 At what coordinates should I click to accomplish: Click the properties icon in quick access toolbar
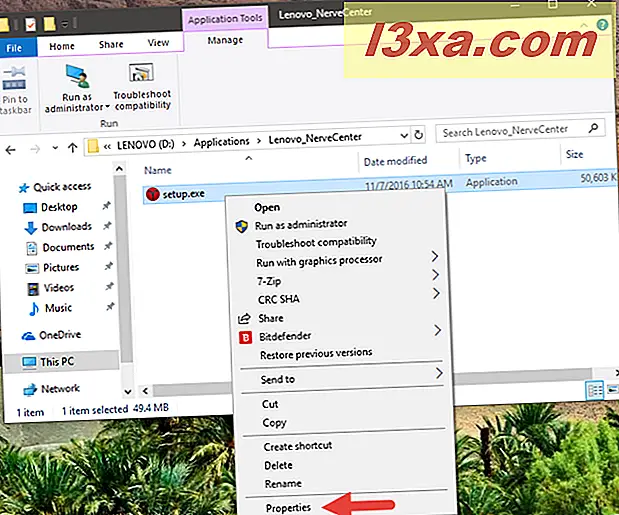click(30, 24)
